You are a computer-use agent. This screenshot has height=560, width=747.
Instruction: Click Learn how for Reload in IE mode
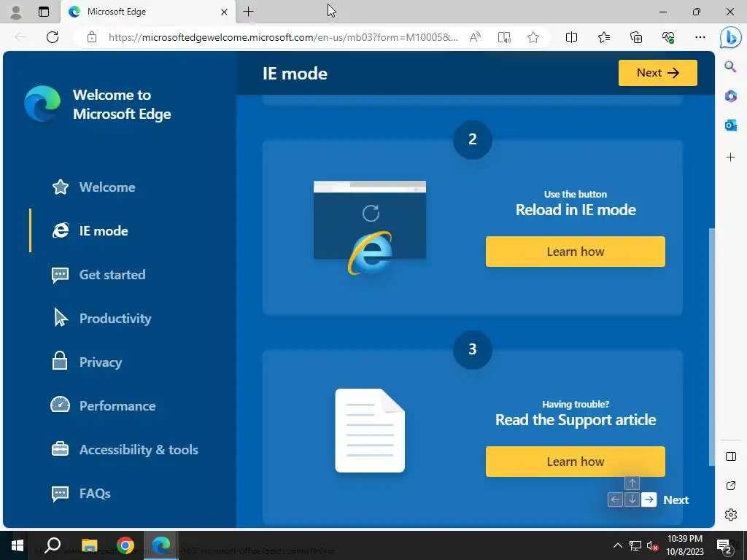coord(575,252)
